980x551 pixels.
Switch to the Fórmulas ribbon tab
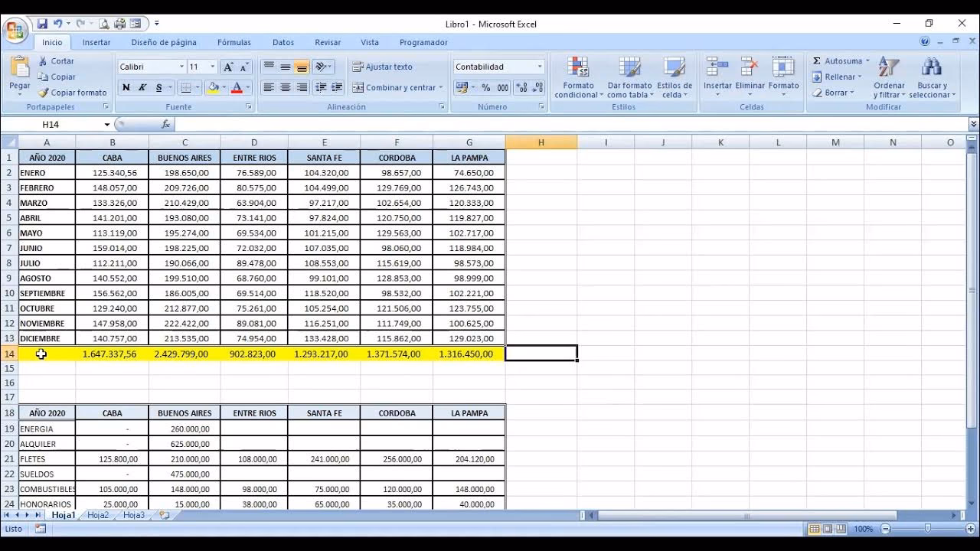234,43
